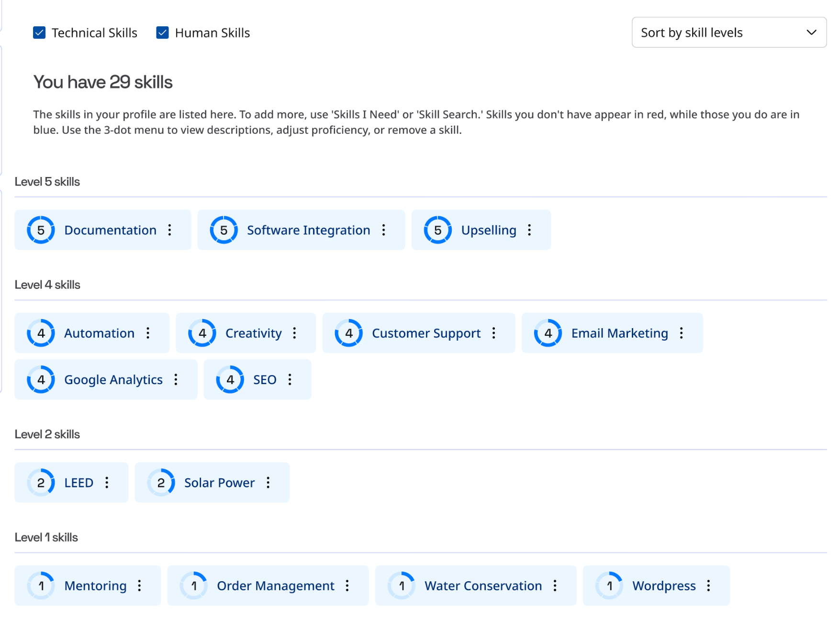
Task: Open three-dot menu for Documentation skill
Action: pyautogui.click(x=170, y=230)
